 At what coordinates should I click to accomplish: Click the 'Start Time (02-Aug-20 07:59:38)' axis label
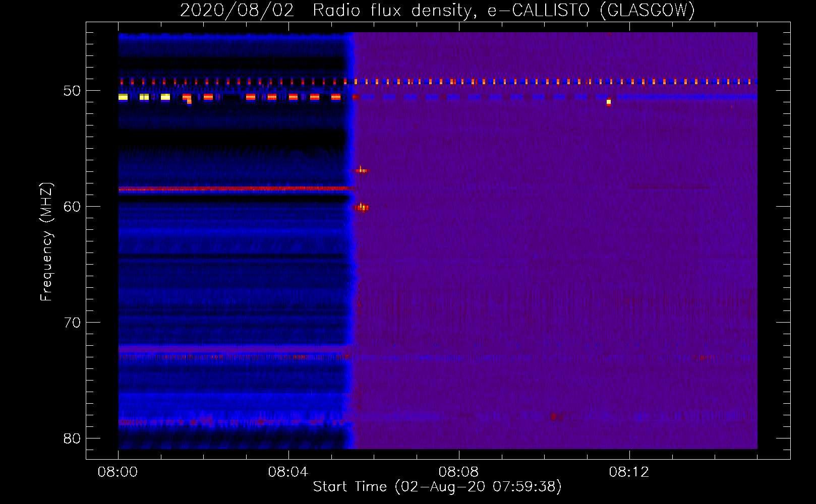tap(437, 487)
